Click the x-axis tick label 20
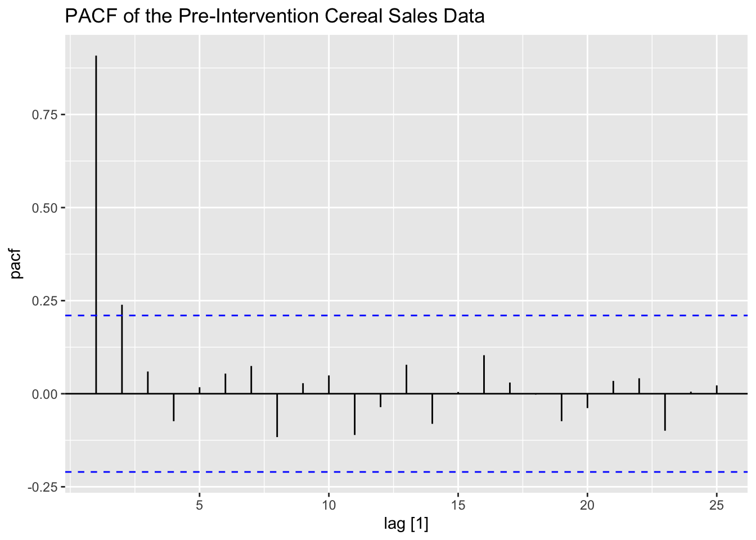The width and height of the screenshot is (756, 540). pos(587,505)
